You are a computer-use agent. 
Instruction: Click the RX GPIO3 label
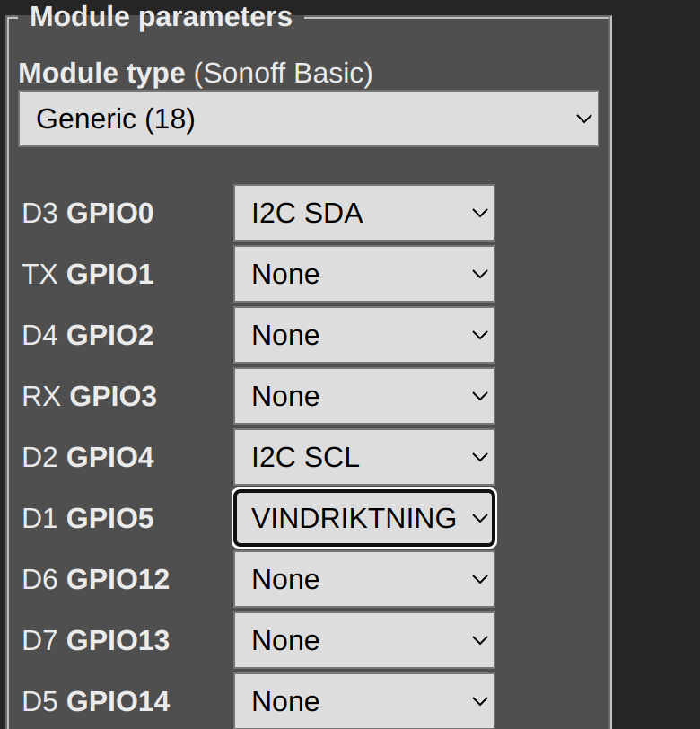point(90,396)
